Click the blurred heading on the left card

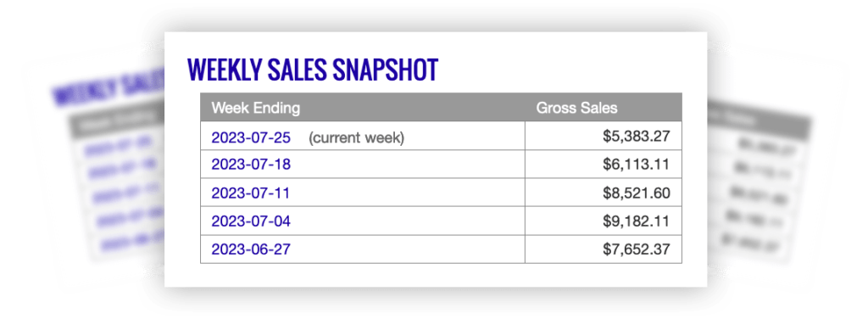[108, 87]
